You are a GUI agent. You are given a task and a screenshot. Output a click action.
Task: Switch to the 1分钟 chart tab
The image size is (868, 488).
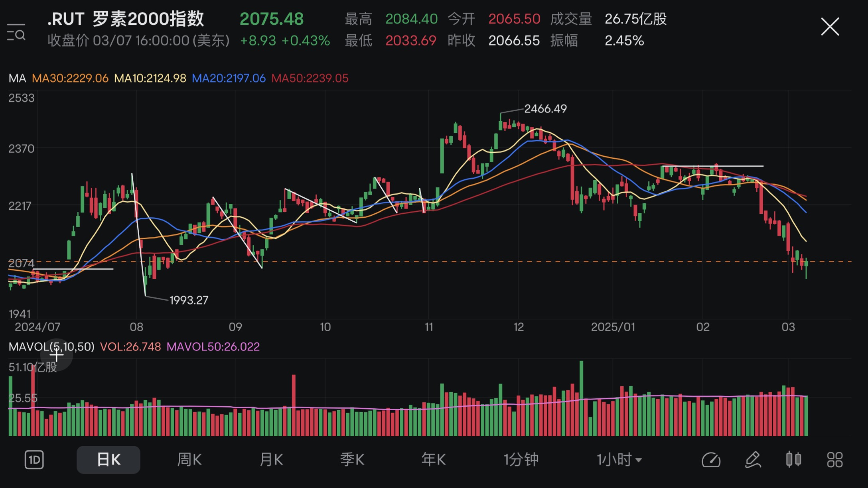coord(521,460)
